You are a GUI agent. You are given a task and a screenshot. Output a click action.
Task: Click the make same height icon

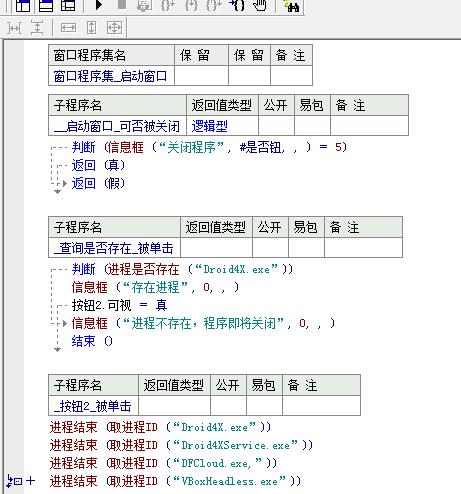tap(91, 28)
